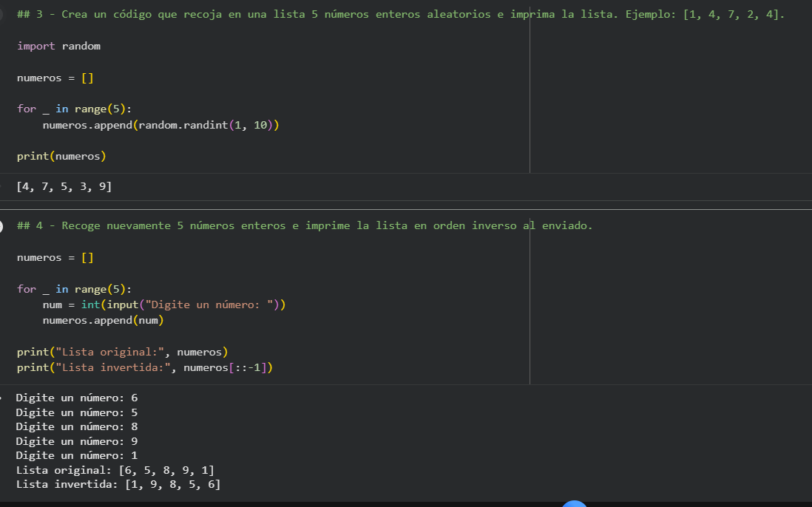Click output line 'Lista original: [6, 5, 8, 9, 1]'
The width and height of the screenshot is (812, 507).
(x=115, y=470)
